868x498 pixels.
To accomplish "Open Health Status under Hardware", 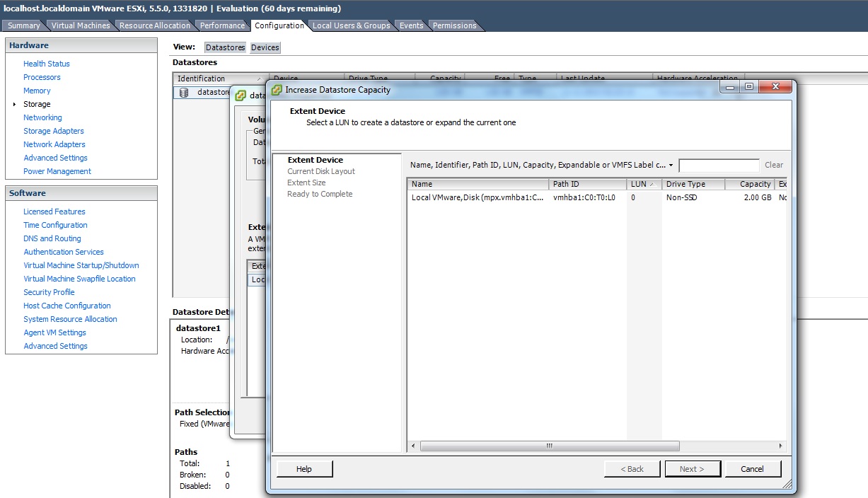I will (47, 64).
